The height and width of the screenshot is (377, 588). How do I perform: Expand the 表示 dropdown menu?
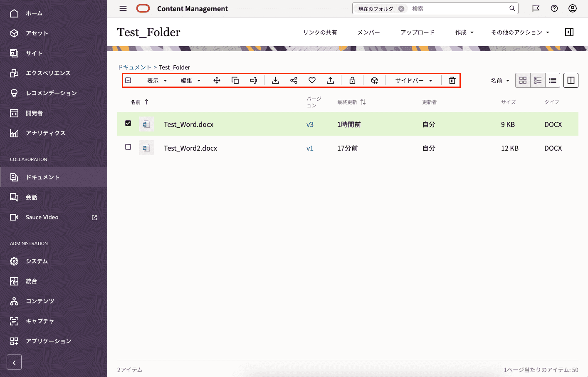click(157, 81)
